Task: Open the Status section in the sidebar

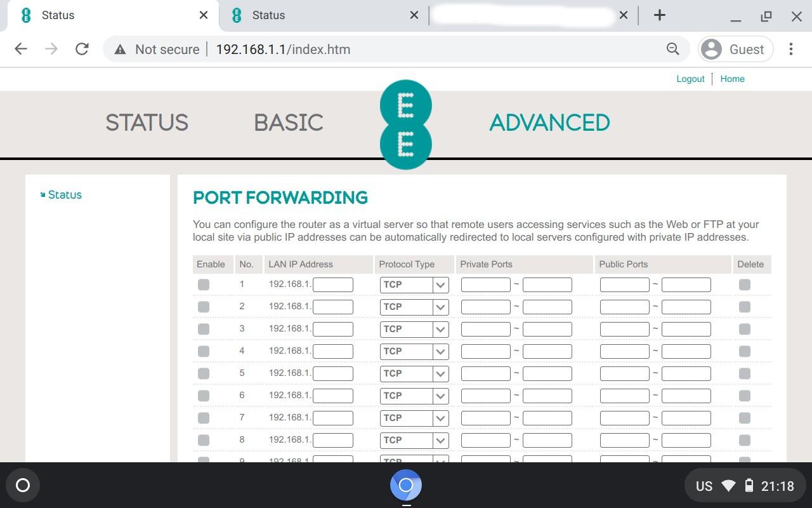Action: click(x=65, y=194)
